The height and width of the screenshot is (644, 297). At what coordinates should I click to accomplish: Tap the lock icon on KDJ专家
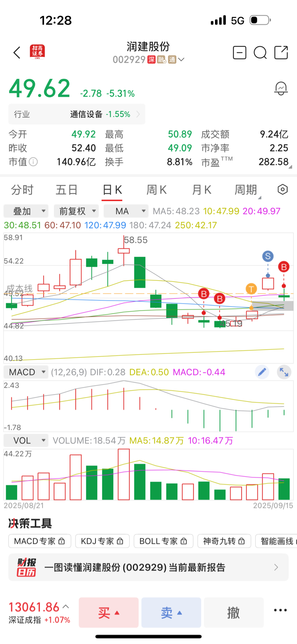(x=120, y=541)
